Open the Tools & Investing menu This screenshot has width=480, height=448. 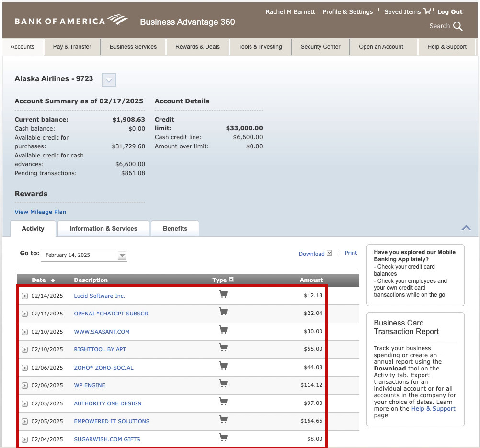(x=260, y=47)
